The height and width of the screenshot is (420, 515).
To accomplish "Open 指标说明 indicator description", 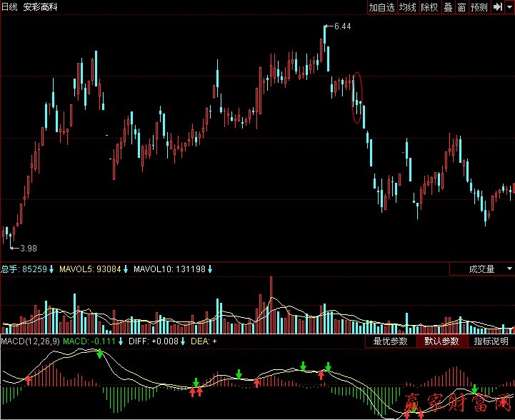I will coord(491,341).
